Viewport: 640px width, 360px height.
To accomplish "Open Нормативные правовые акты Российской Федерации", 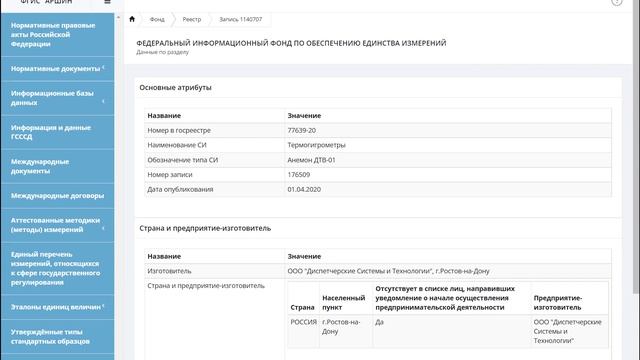I will (x=58, y=35).
